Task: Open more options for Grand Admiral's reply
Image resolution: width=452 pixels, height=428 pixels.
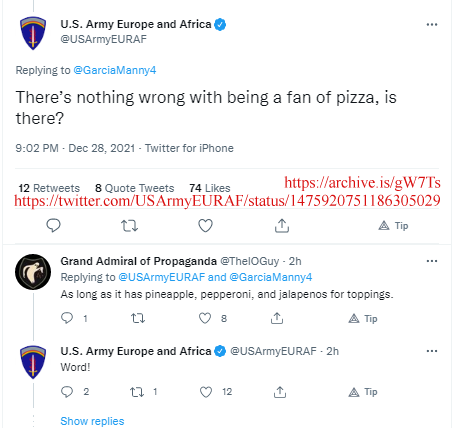Action: point(432,261)
